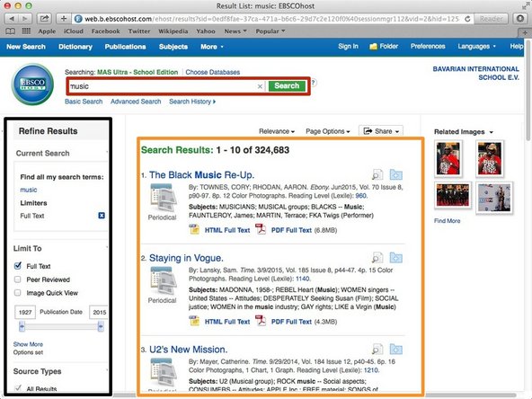Open New Search in the blue bar
Viewport: 532px width, 399px height.
(26, 47)
